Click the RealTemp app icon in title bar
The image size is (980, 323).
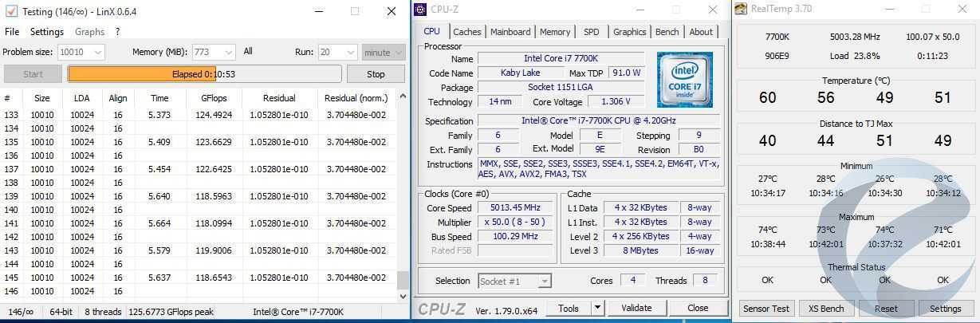point(741,10)
